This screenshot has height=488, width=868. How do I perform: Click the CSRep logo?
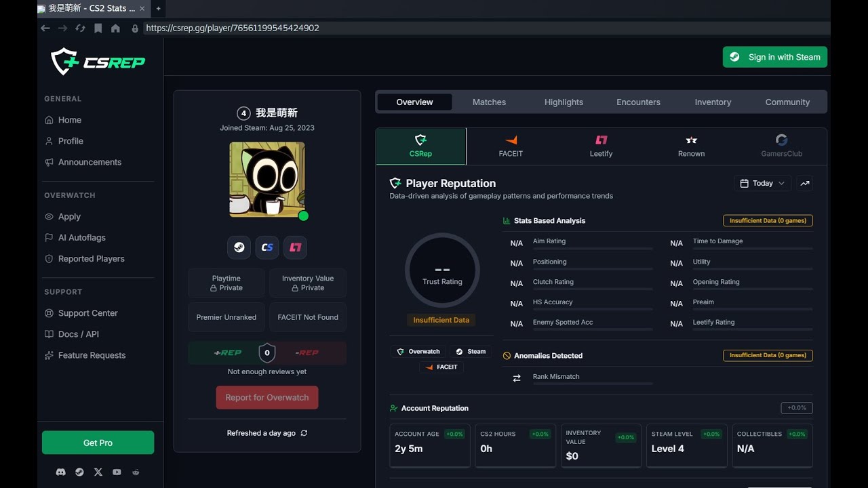pos(98,62)
